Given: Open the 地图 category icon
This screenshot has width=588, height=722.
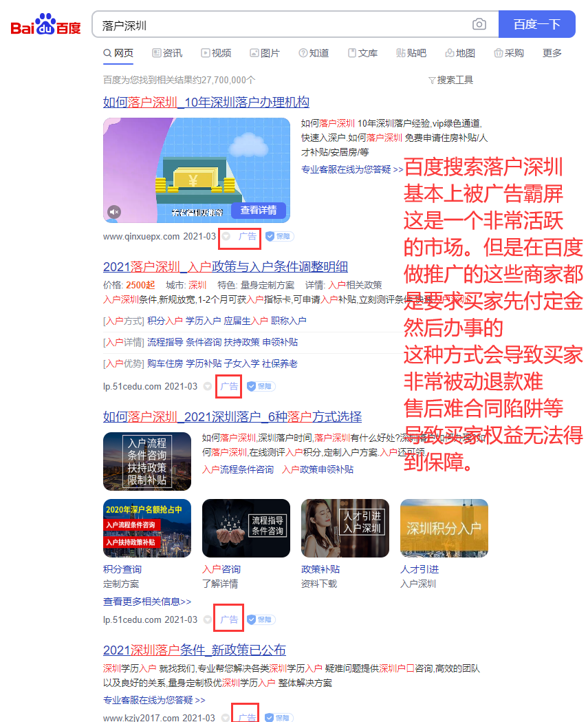Looking at the screenshot, I should click(450, 53).
